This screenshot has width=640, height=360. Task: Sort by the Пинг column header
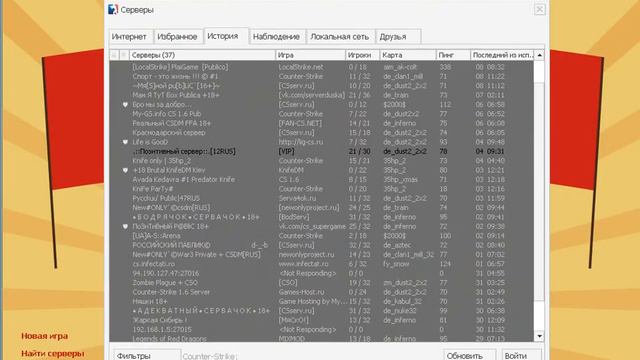[453, 55]
